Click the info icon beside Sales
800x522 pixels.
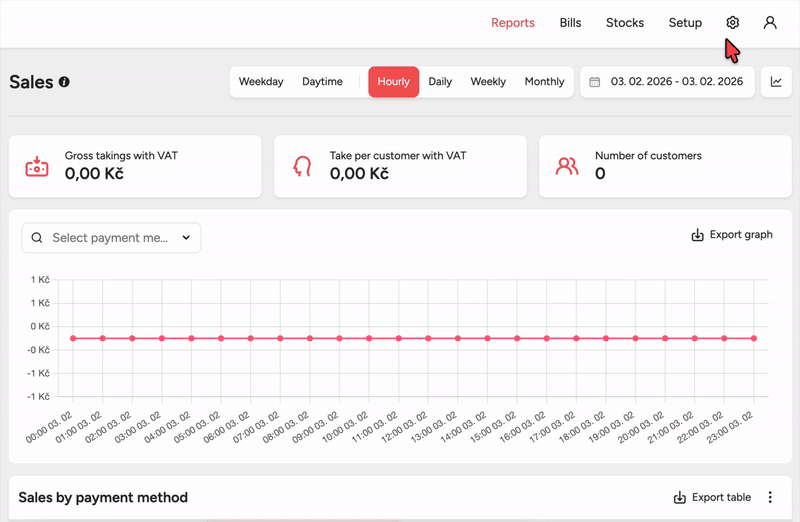(64, 82)
